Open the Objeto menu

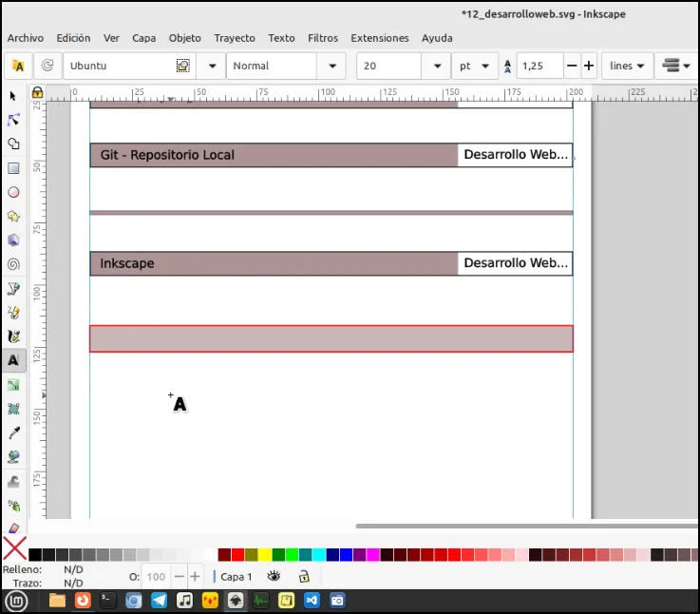tap(185, 38)
